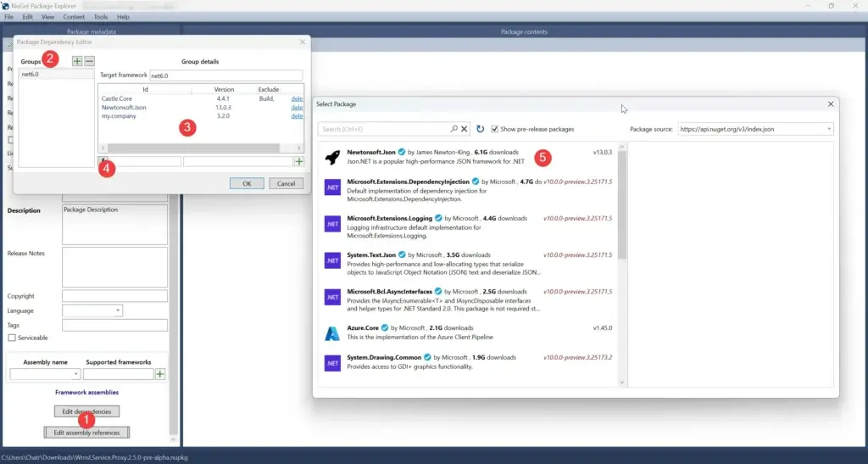
Task: Open the Language dropdown
Action: point(117,310)
